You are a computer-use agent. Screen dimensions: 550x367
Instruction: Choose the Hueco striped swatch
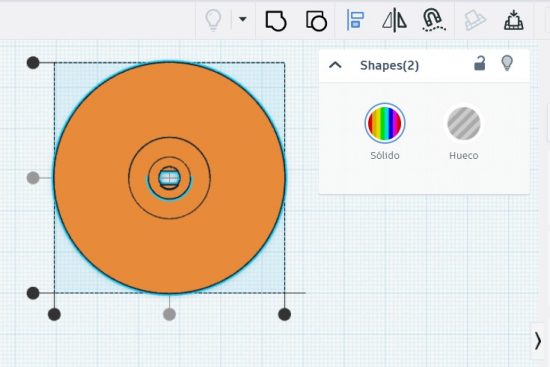(x=463, y=123)
